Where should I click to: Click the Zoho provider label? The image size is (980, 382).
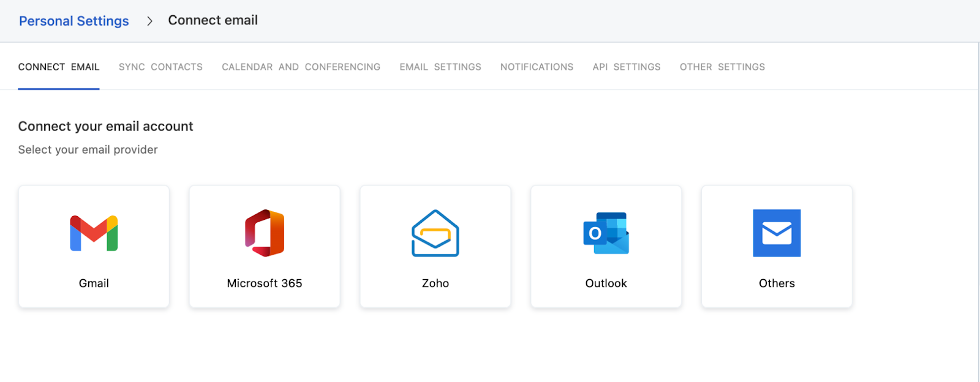tap(435, 283)
